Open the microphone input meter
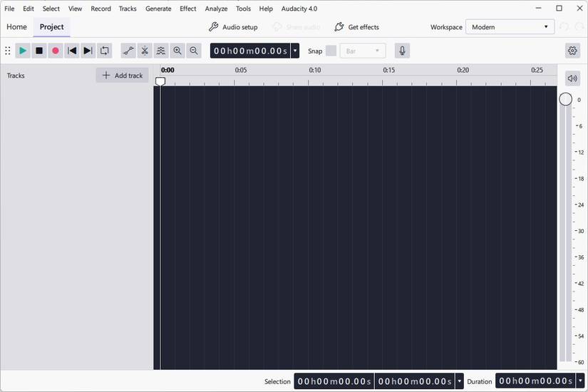 (x=402, y=51)
